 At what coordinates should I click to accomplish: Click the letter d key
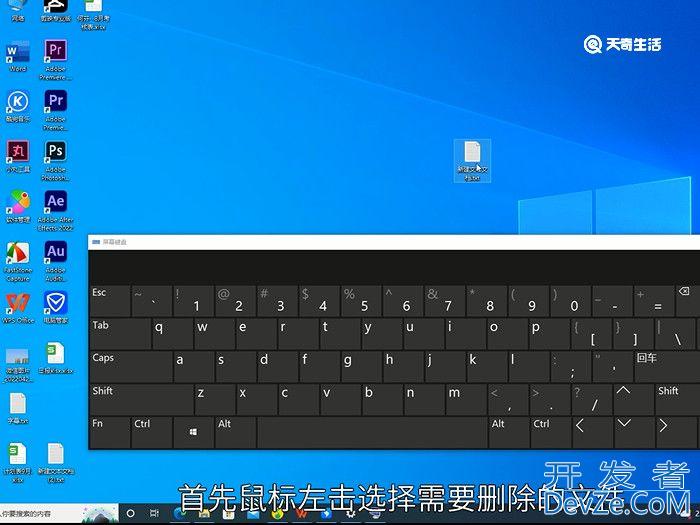click(277, 366)
